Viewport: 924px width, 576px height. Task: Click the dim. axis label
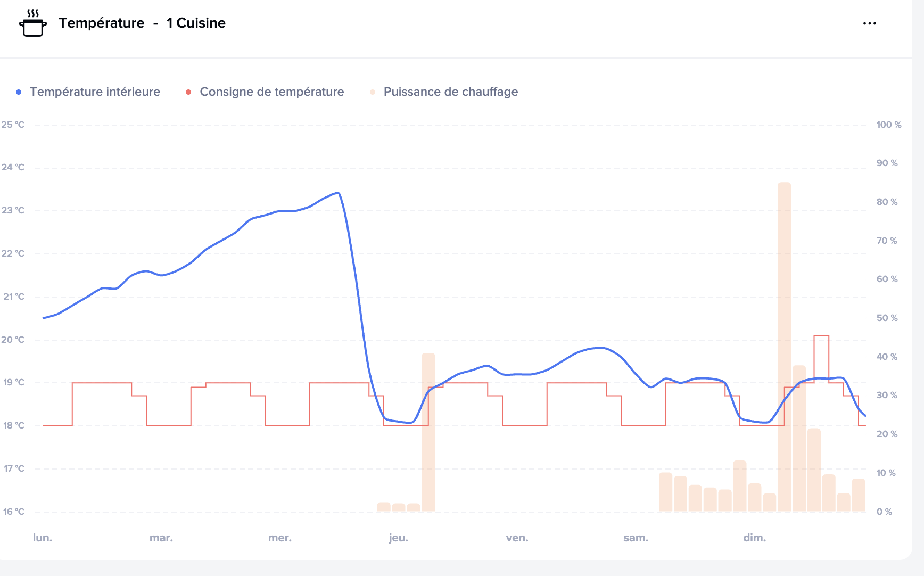pyautogui.click(x=754, y=538)
